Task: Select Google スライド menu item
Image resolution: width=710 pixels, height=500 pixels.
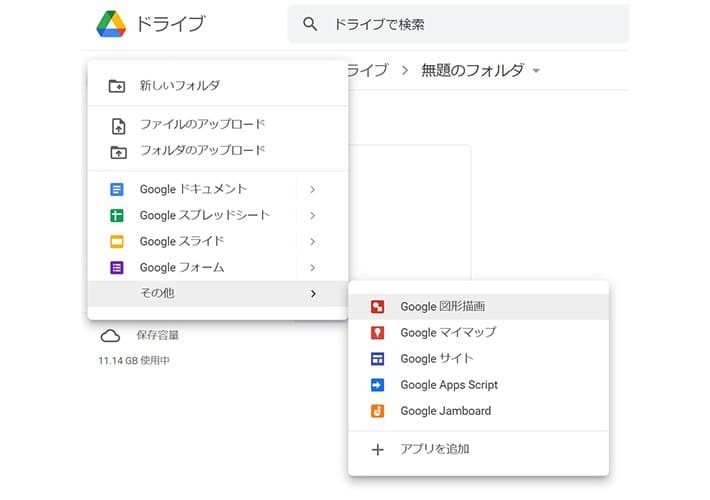Action: tap(218, 241)
